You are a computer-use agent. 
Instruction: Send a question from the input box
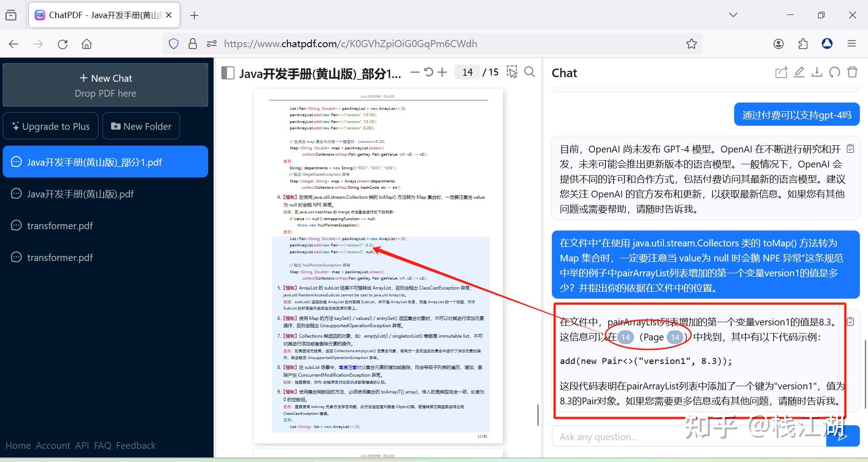click(843, 436)
